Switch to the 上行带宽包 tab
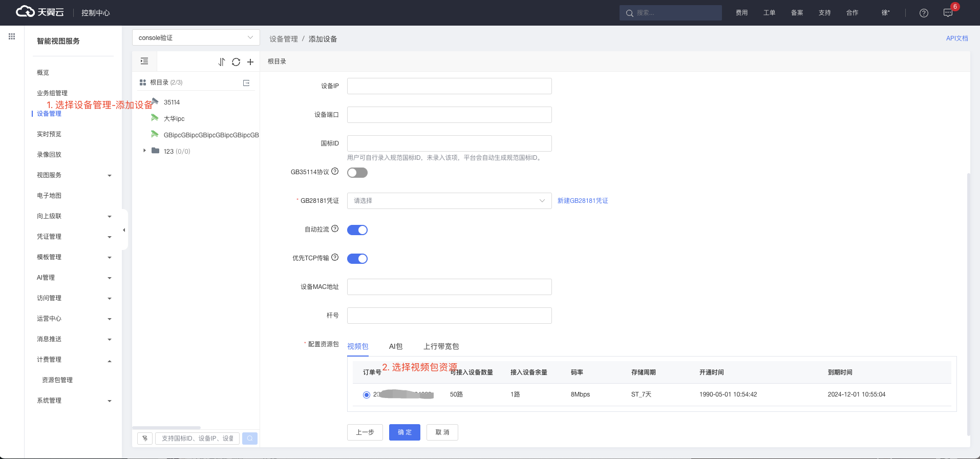980x459 pixels. [x=441, y=347]
